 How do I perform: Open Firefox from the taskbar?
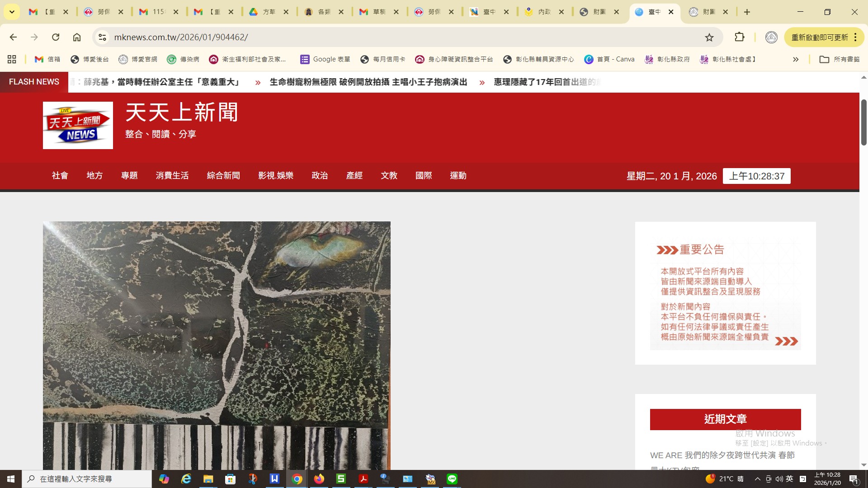point(319,479)
